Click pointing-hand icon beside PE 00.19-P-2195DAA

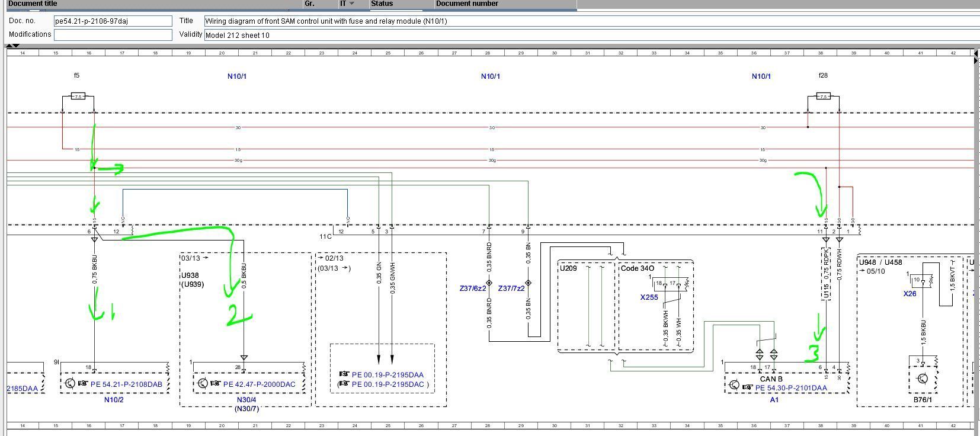(x=344, y=374)
